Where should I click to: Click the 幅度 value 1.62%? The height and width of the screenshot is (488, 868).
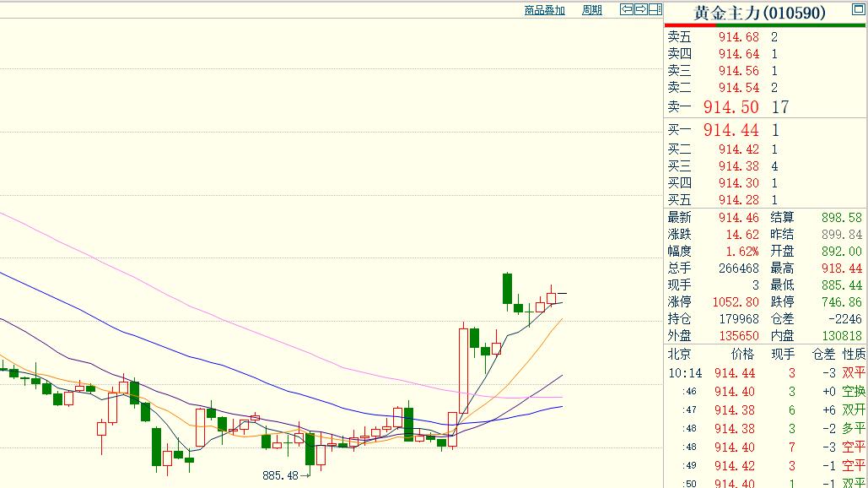[742, 252]
